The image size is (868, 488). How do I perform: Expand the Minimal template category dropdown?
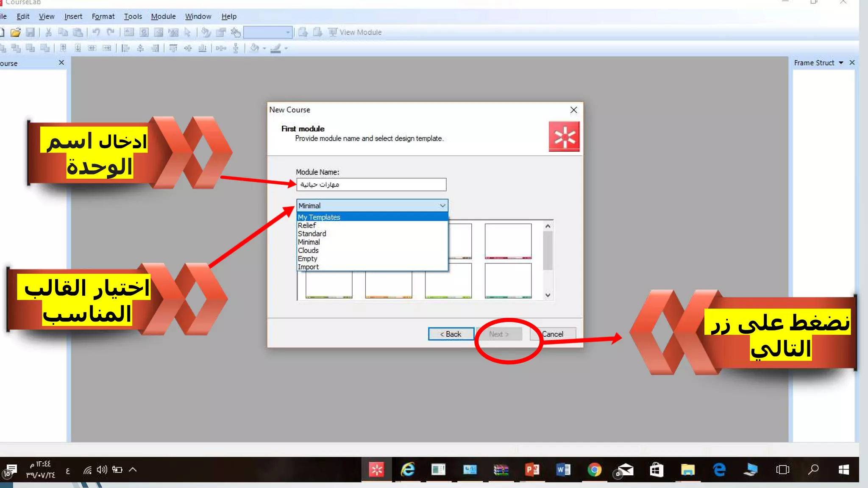point(442,205)
